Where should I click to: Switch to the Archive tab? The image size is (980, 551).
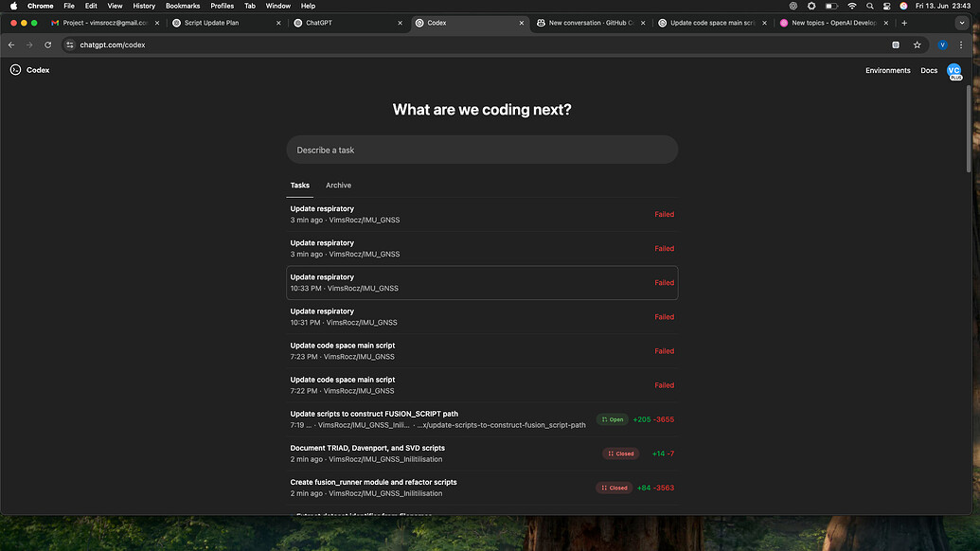338,185
